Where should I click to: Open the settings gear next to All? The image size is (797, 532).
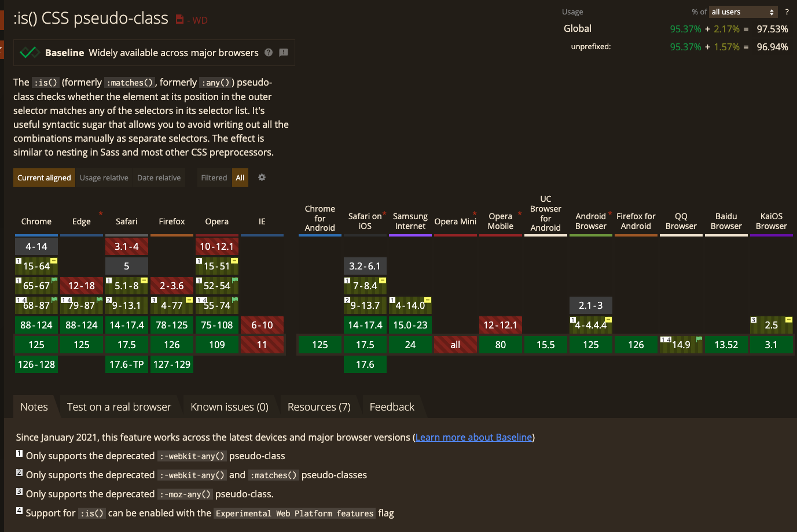pos(262,178)
